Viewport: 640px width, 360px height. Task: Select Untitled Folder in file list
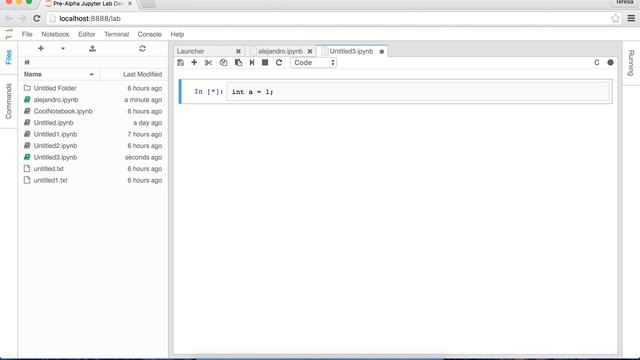93,88
